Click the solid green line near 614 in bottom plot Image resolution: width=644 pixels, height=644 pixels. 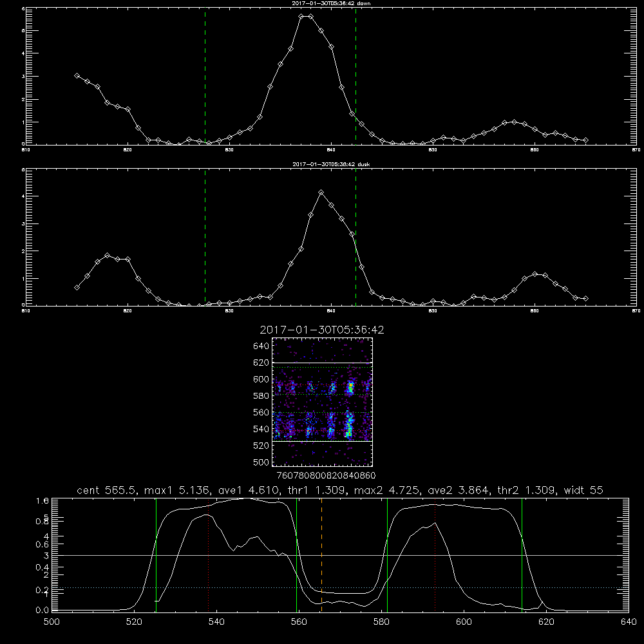click(x=522, y=555)
